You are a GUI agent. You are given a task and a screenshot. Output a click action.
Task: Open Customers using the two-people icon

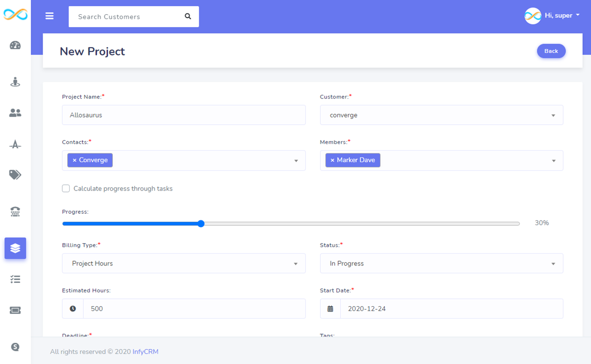[15, 112]
